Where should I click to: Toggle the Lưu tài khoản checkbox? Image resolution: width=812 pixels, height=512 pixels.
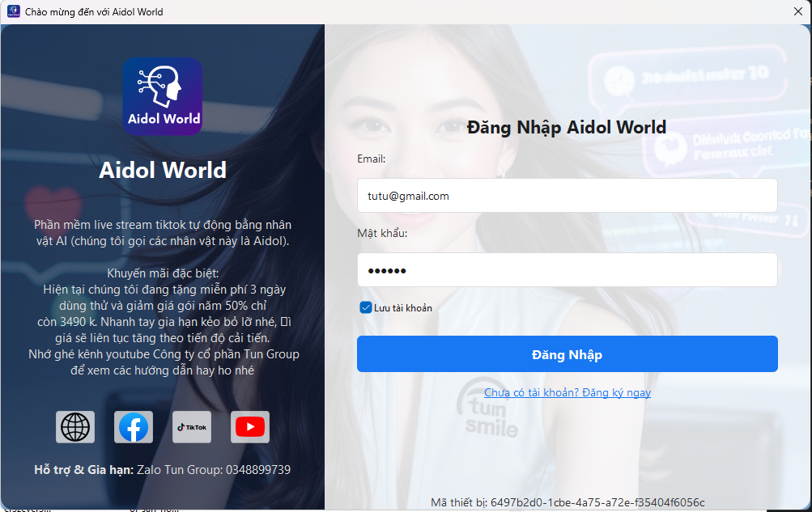pyautogui.click(x=366, y=307)
